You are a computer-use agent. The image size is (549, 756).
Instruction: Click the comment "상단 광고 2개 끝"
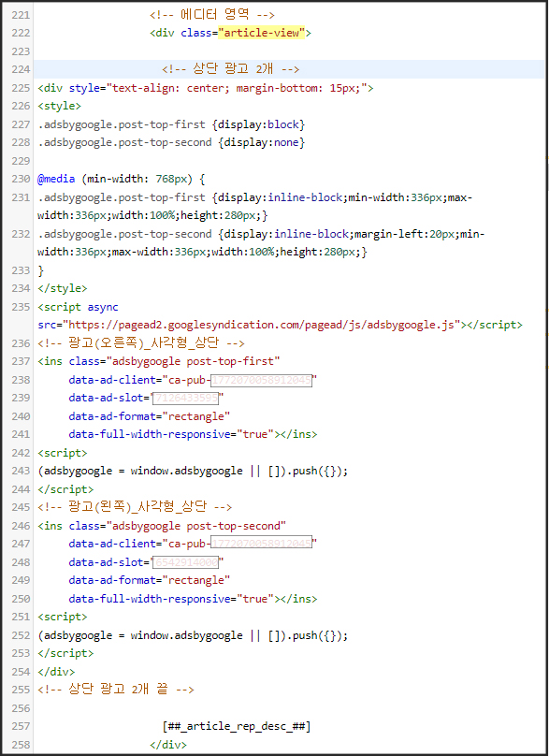(116, 690)
